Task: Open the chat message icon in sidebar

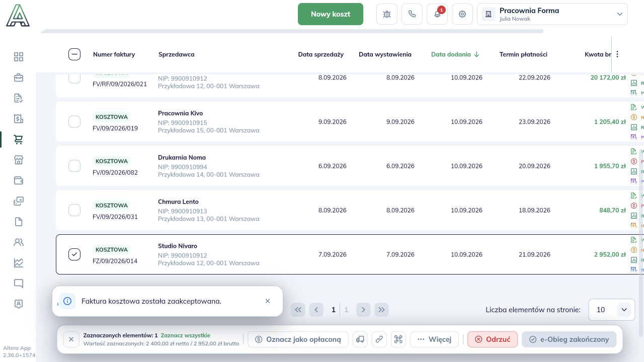Action: click(x=19, y=284)
